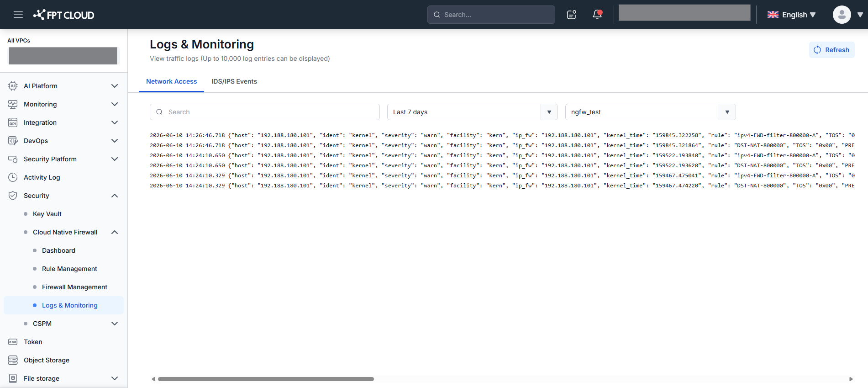
Task: Open Firewall Management
Action: [74, 287]
